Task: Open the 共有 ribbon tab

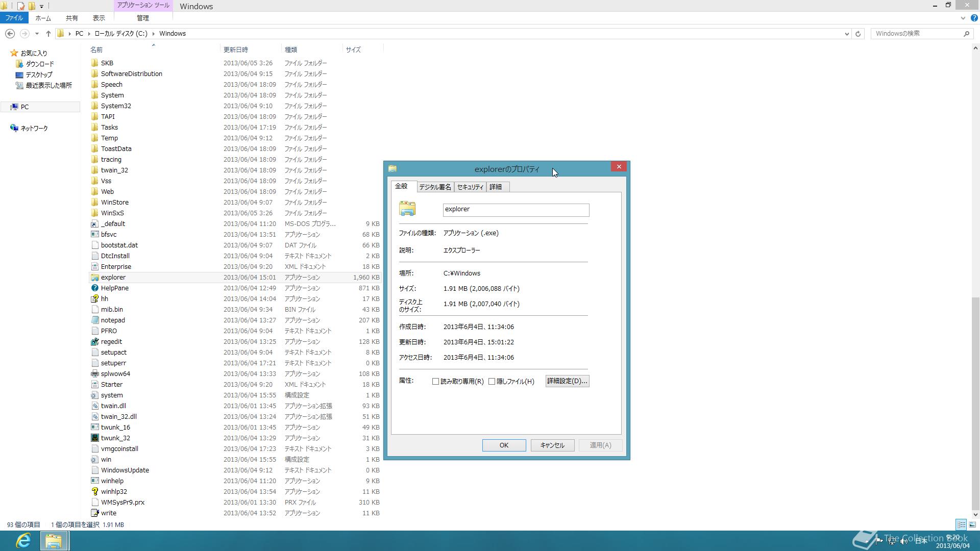Action: click(71, 18)
